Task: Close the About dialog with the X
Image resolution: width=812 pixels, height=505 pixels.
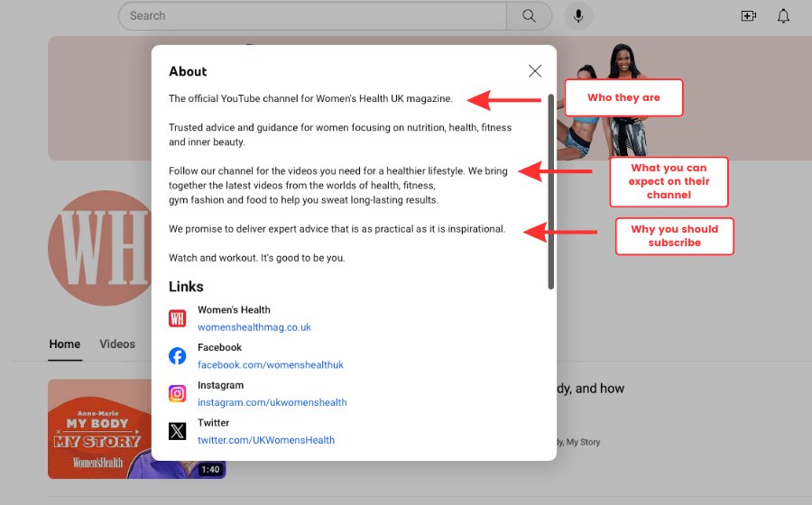Action: point(535,71)
